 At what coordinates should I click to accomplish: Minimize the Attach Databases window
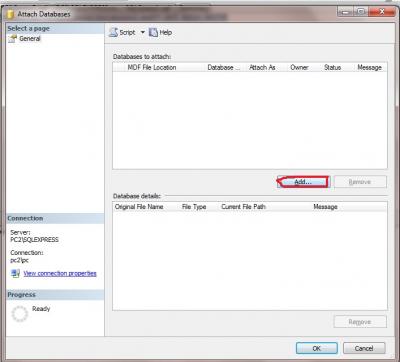tap(346, 12)
